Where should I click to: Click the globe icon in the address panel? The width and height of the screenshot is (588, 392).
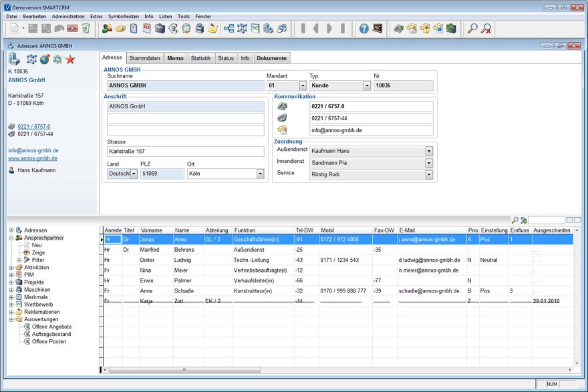(44, 59)
